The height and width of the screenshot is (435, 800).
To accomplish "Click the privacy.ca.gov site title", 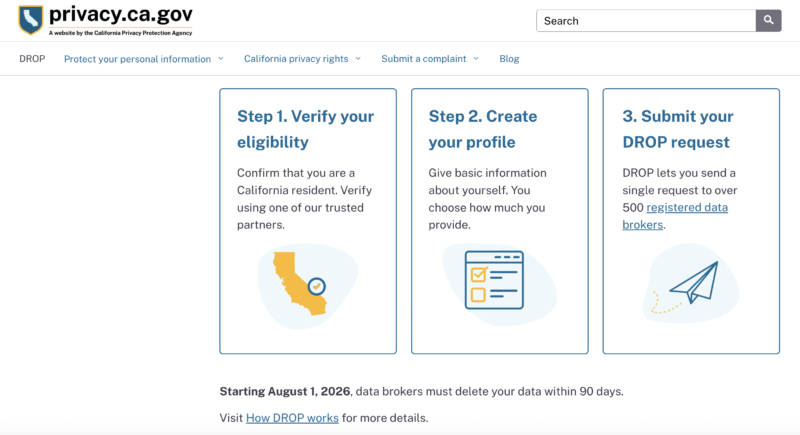I will tap(120, 14).
